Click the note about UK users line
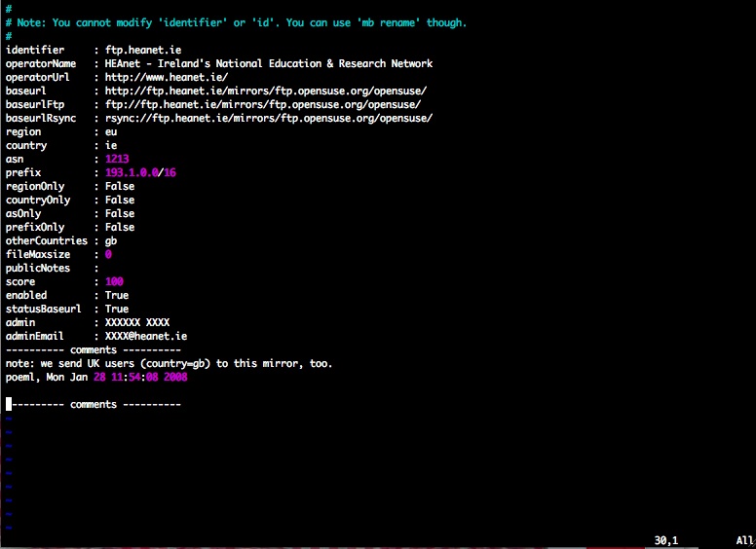 169,363
